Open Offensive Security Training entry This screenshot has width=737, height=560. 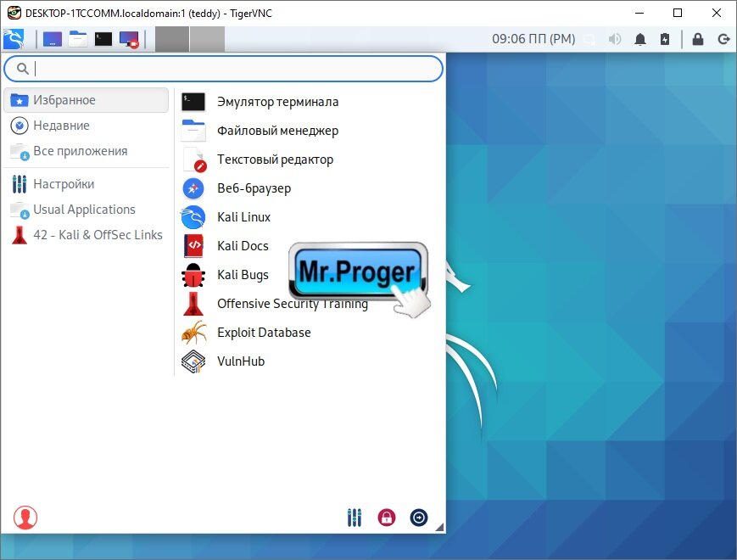pos(310,303)
